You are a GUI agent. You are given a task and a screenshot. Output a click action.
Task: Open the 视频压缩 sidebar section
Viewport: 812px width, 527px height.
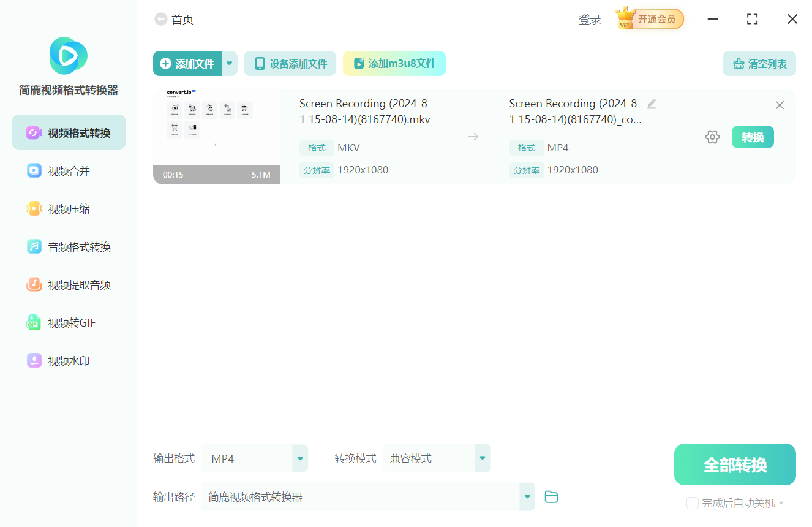coord(69,209)
